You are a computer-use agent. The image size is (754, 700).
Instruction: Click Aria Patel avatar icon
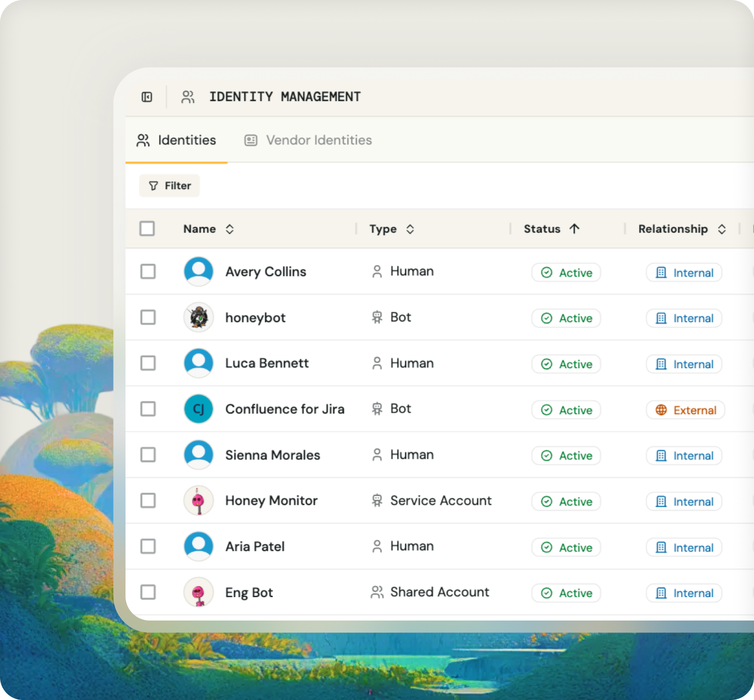click(199, 546)
